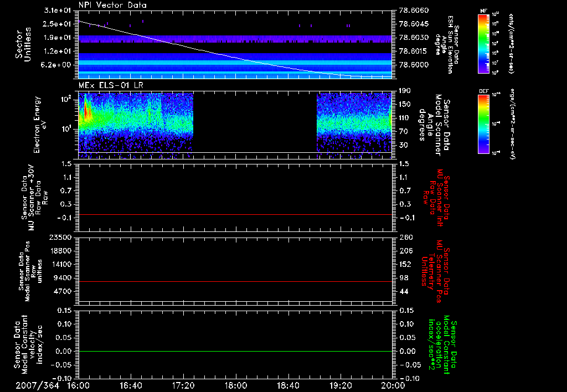This screenshot has width=567, height=392.
Task: Click the green constant velocity line
Action: (x=235, y=352)
